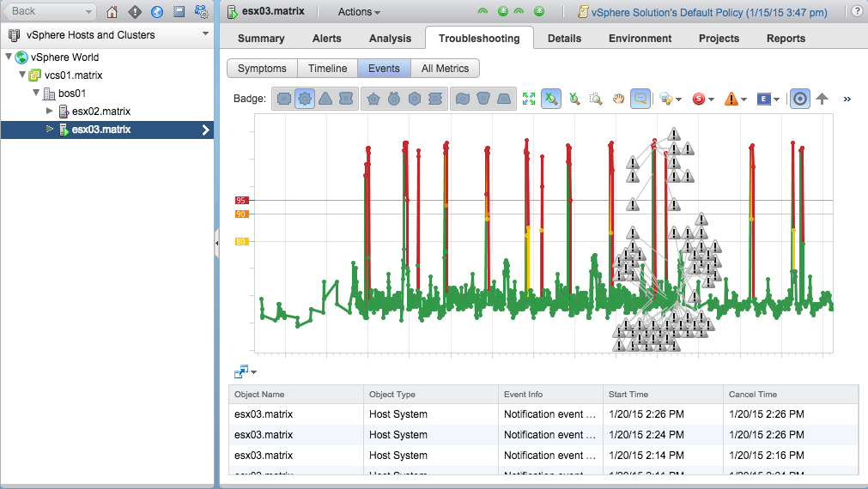
Task: Click the up arrow icon in chart toolbar
Action: [x=822, y=99]
